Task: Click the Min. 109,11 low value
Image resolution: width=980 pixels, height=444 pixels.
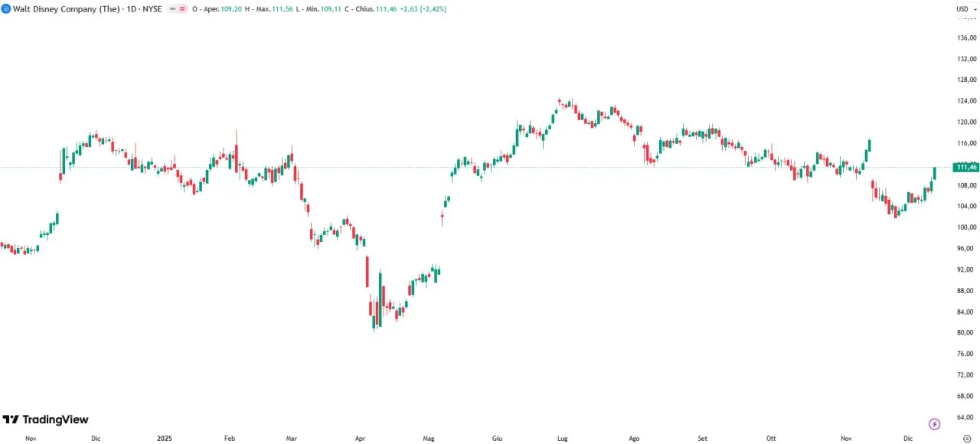Action: tap(323, 8)
